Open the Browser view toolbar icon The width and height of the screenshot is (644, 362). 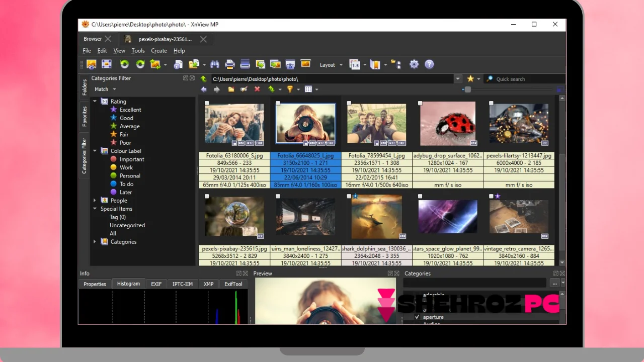91,64
